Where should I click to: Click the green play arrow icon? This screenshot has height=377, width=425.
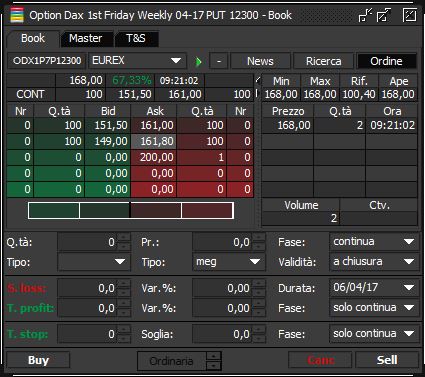click(199, 62)
